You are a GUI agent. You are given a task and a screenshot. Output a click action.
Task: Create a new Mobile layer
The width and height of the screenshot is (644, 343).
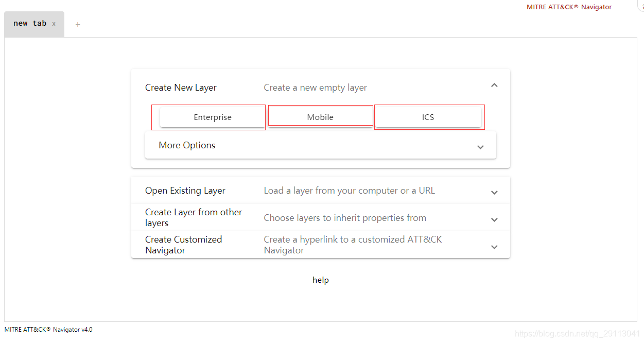(x=320, y=117)
